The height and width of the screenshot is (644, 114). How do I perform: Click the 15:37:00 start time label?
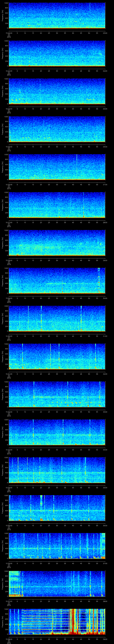9,601
